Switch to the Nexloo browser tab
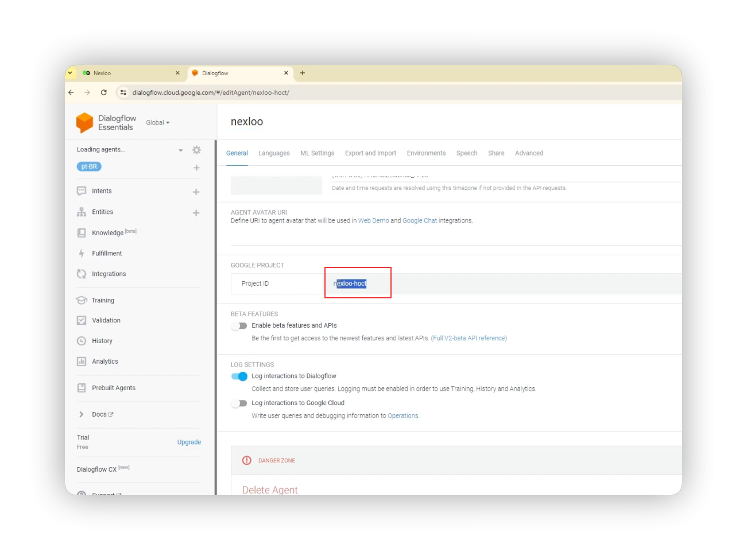 point(130,73)
